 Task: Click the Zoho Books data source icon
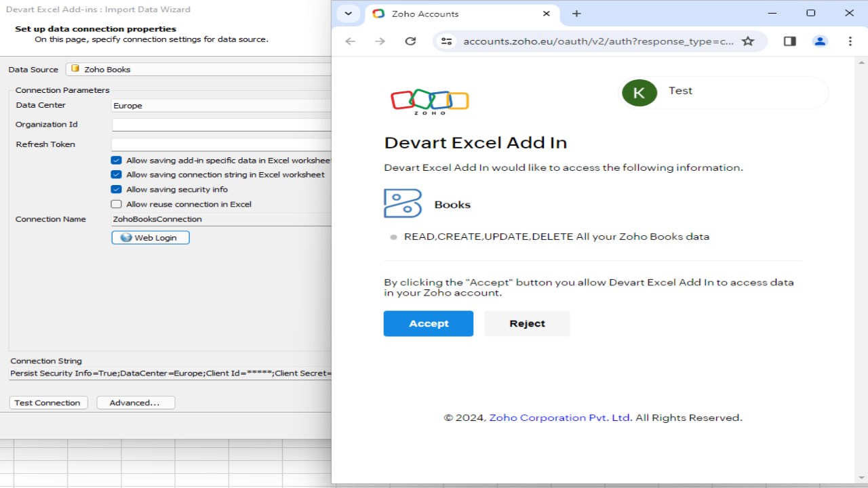(x=75, y=69)
